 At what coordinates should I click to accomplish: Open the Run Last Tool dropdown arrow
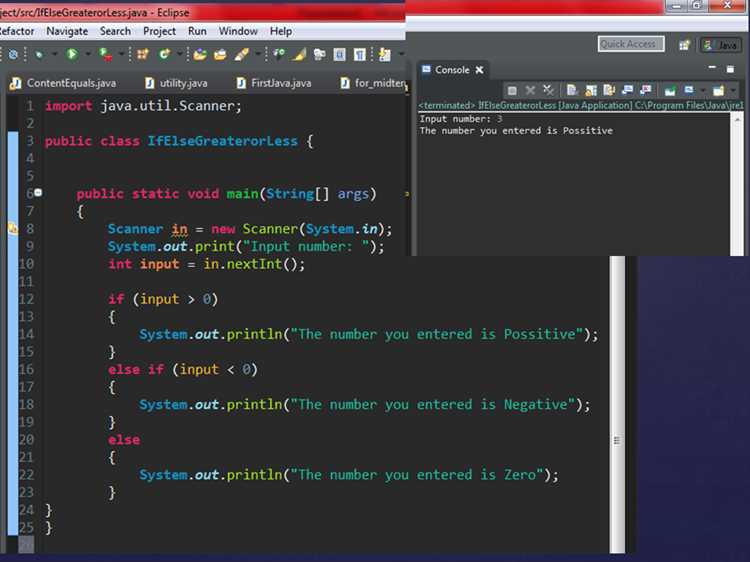click(x=121, y=55)
